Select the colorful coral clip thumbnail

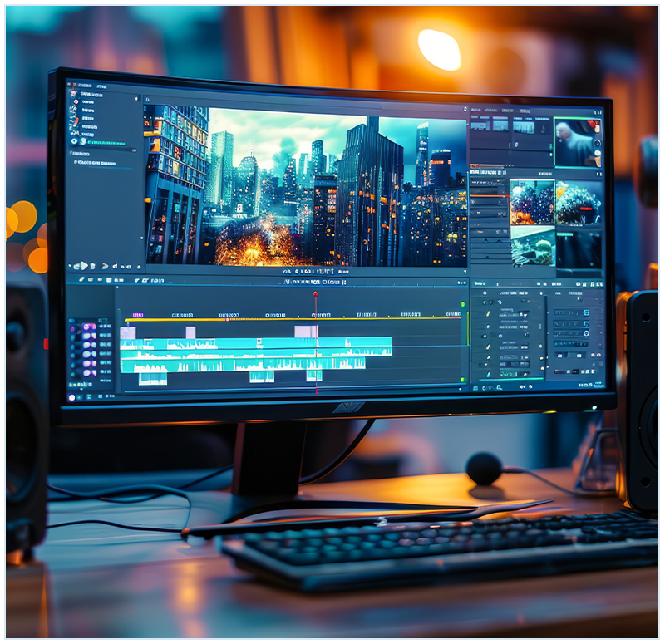531,202
